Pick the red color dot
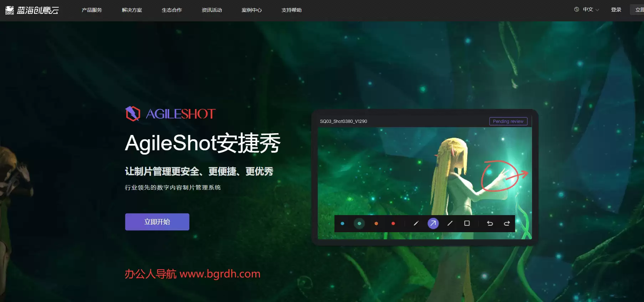 393,224
